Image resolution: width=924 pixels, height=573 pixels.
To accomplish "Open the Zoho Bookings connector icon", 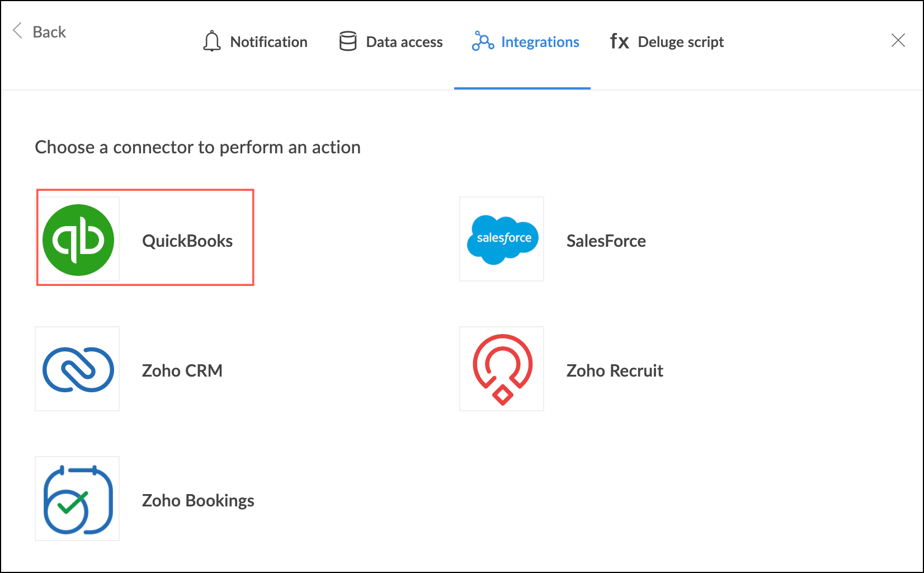I will [78, 499].
